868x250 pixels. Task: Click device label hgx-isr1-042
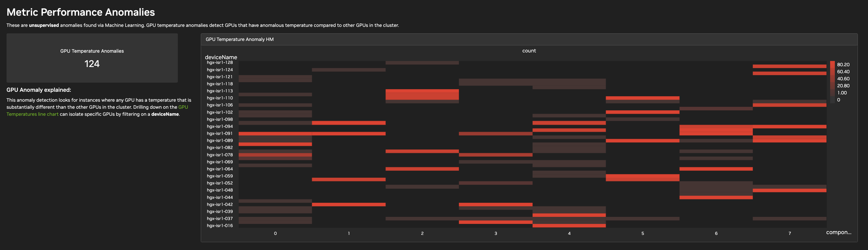point(220,205)
